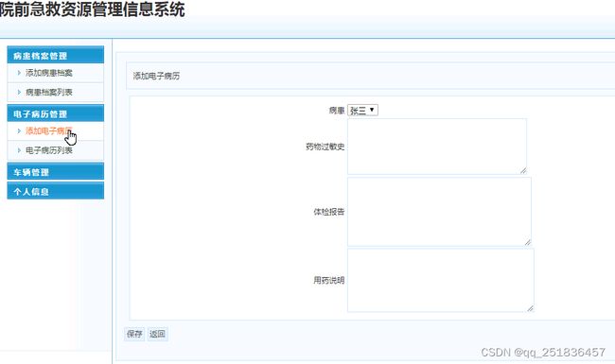This screenshot has height=364, width=615.
Task: Open 电子病历列表 sidebar link
Action: click(x=49, y=150)
